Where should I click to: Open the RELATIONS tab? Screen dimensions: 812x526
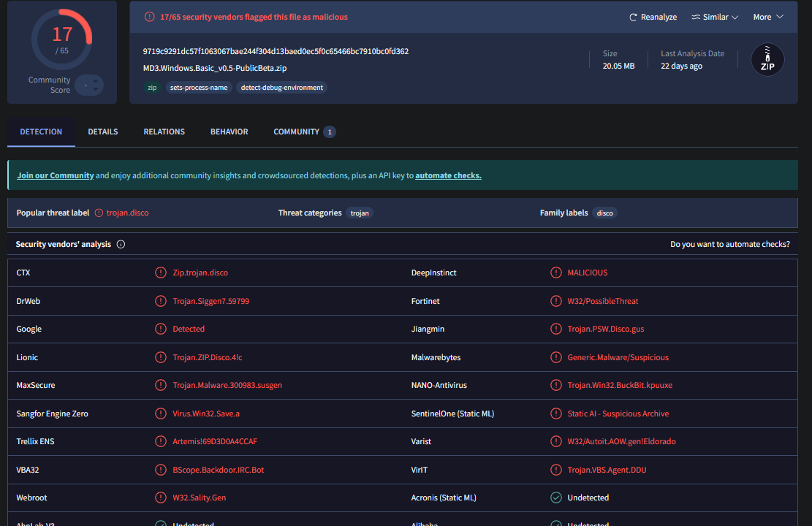164,131
